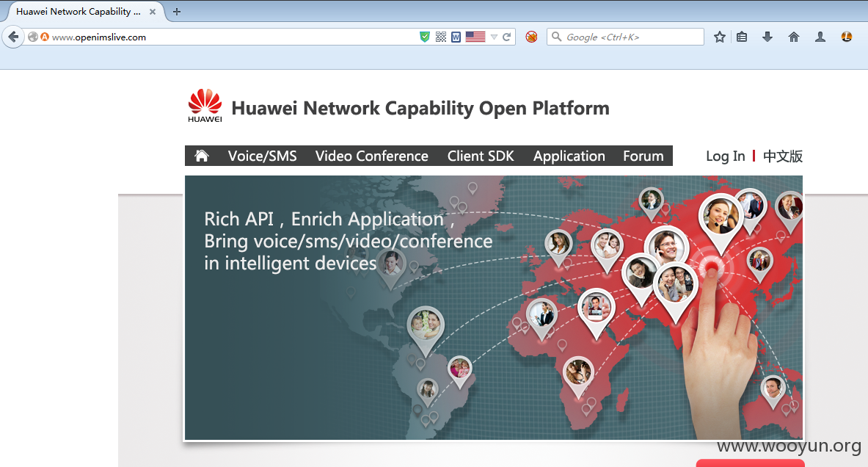Screen dimensions: 868x467
Task: Open the Video Conference menu item
Action: point(372,156)
